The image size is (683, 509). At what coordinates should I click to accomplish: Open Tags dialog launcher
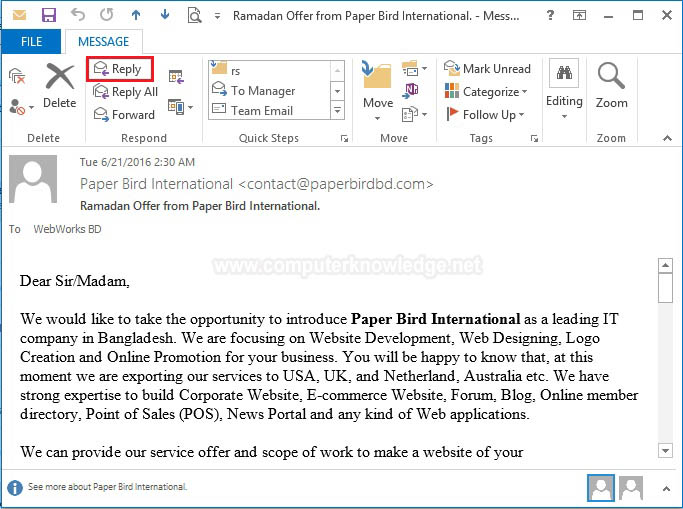click(534, 139)
